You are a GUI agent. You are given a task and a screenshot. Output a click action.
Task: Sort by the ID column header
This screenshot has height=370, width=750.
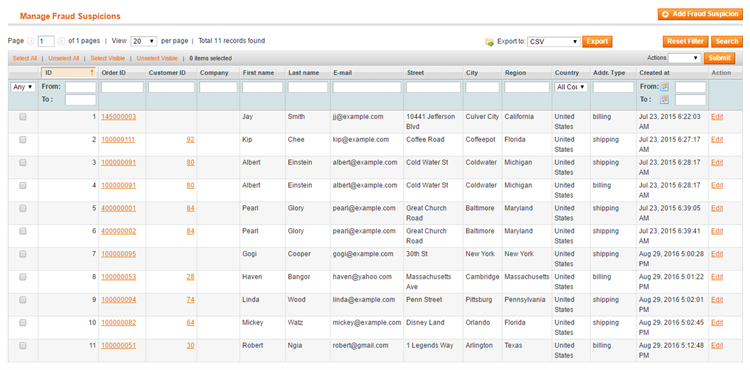point(68,73)
